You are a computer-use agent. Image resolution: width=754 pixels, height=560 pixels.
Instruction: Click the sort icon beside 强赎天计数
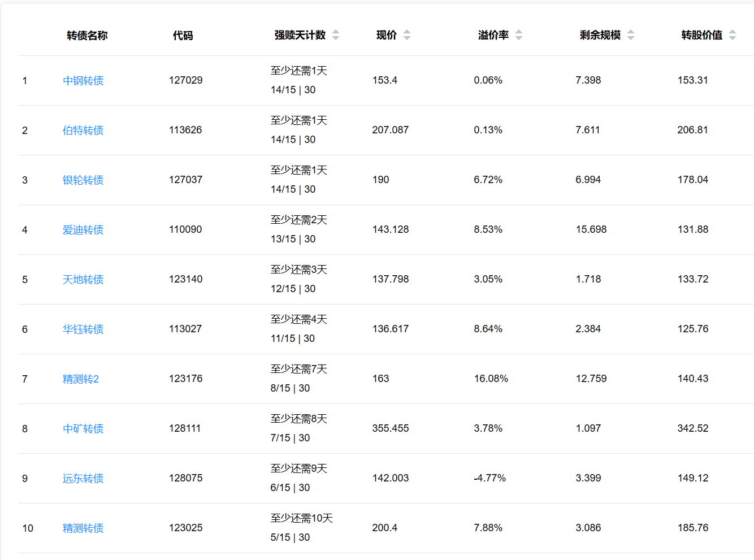pos(336,35)
